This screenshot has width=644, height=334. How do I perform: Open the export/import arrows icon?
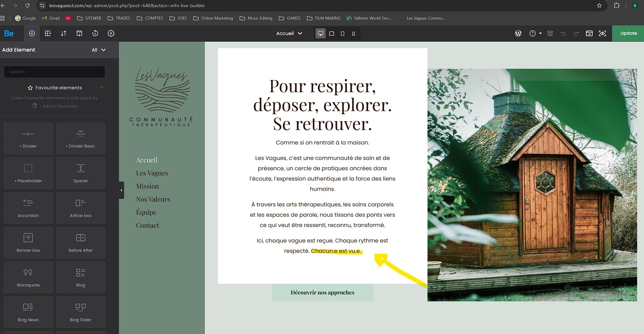64,33
